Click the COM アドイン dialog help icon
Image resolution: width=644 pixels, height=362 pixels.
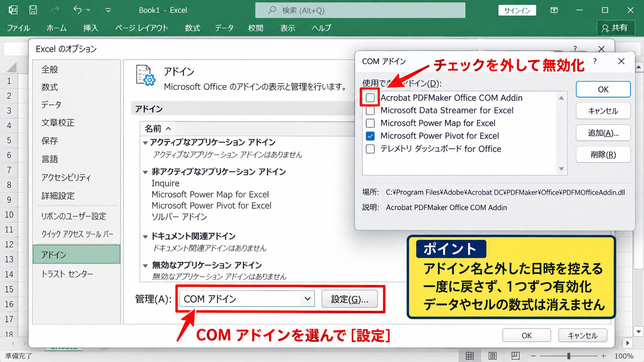[x=595, y=61]
